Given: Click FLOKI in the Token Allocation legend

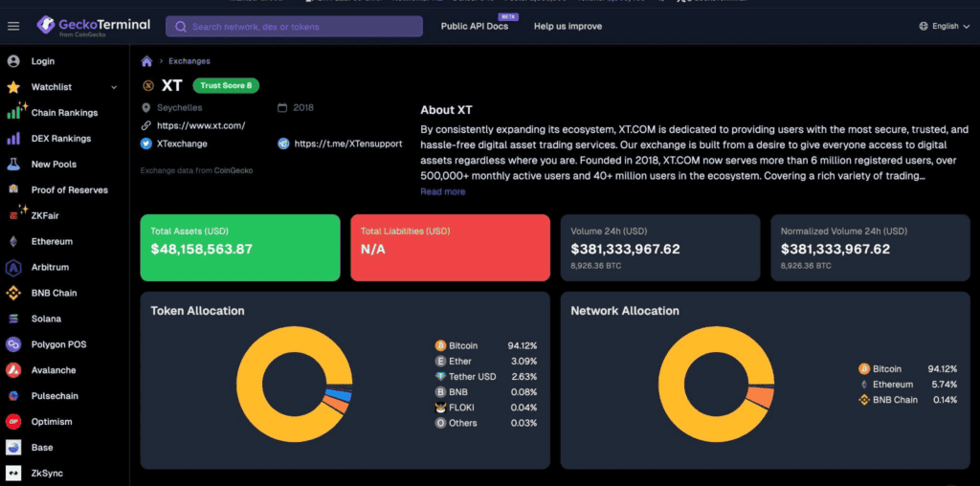Looking at the screenshot, I should click(x=462, y=408).
